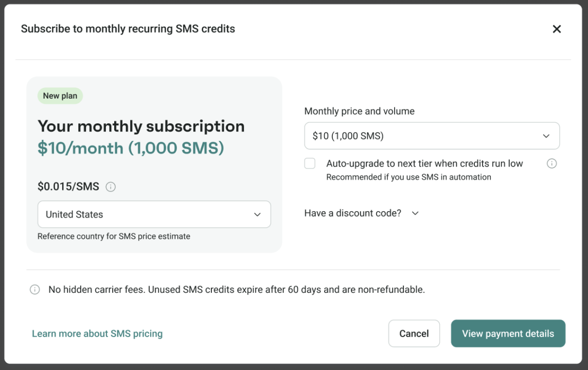Viewport: 588px width, 370px height.
Task: Click the info icon before No hidden carrier fees
Action: click(35, 290)
